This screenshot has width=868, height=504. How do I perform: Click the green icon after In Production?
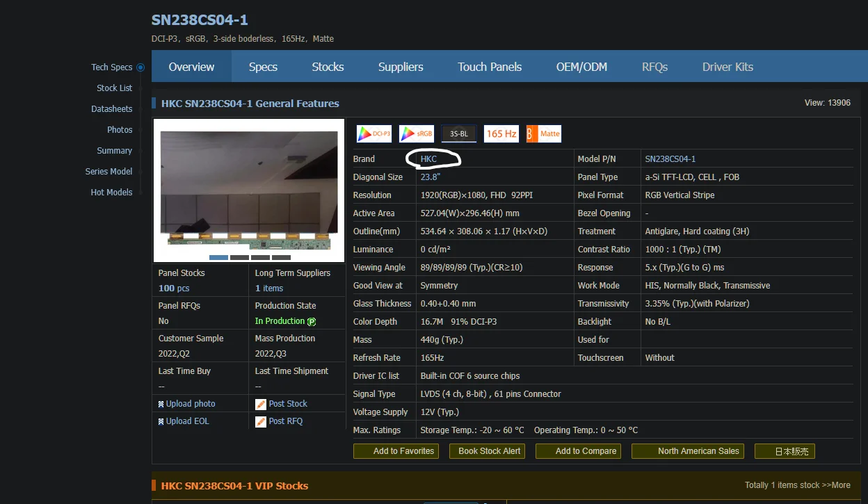tap(313, 321)
